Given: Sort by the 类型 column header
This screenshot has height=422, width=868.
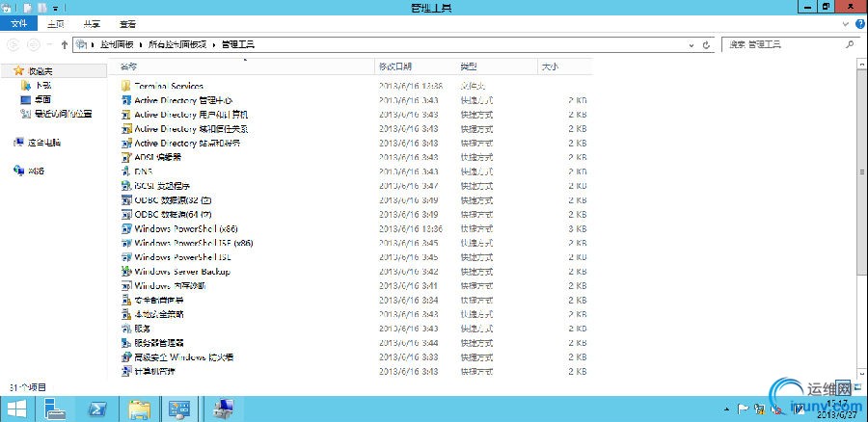Looking at the screenshot, I should tap(469, 66).
